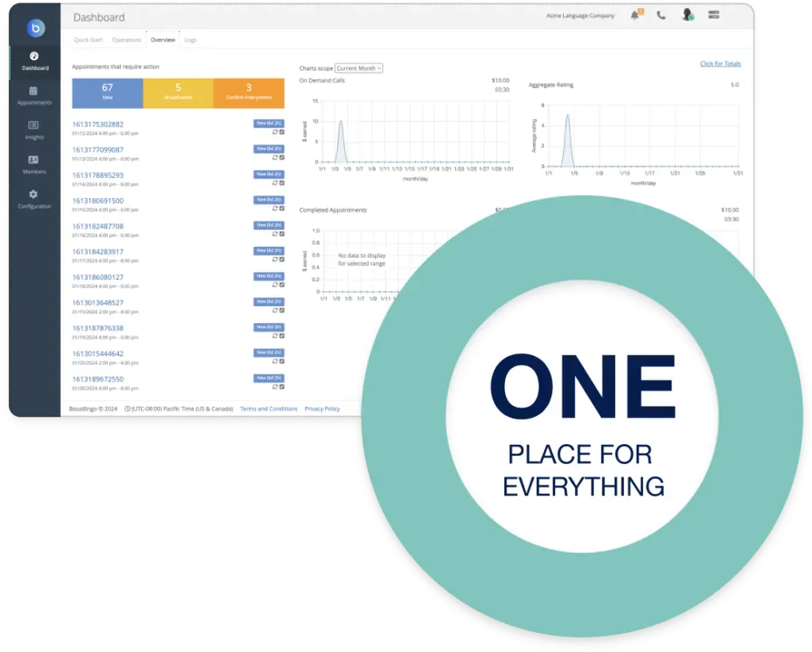The height and width of the screenshot is (652, 812).
Task: Select the blue 67 New appointments tile
Action: (107, 94)
